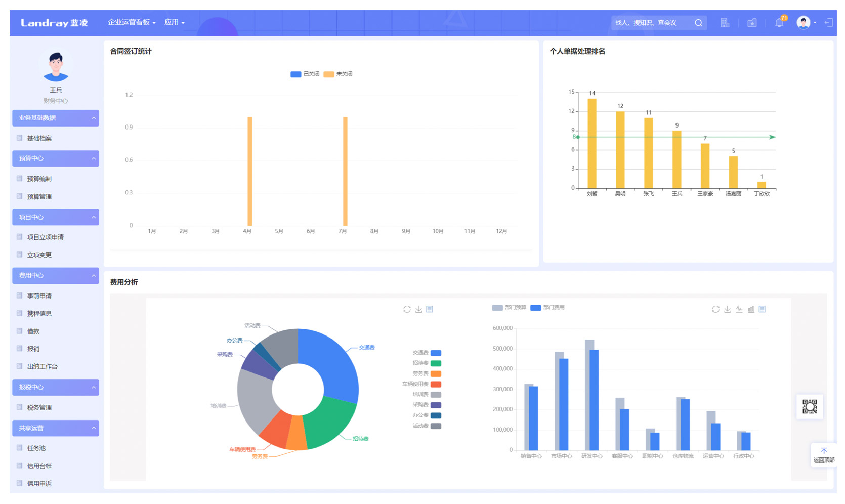Click the organization building icon
This screenshot has width=845, height=504.
[725, 23]
